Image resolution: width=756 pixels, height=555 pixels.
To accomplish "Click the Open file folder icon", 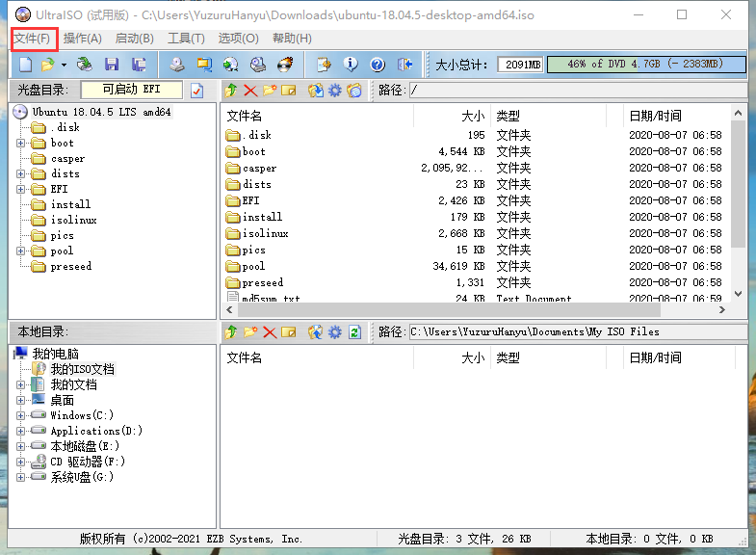I will pyautogui.click(x=48, y=65).
